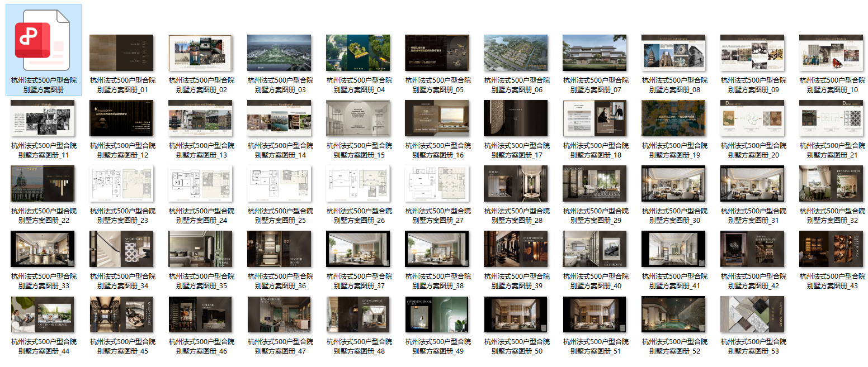Open CELLAR thumbnail 方案图册_46
The image size is (868, 367).
click(201, 314)
